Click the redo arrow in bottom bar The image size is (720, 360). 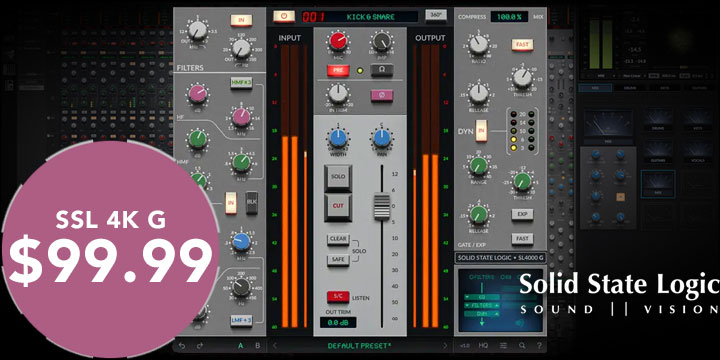point(200,346)
